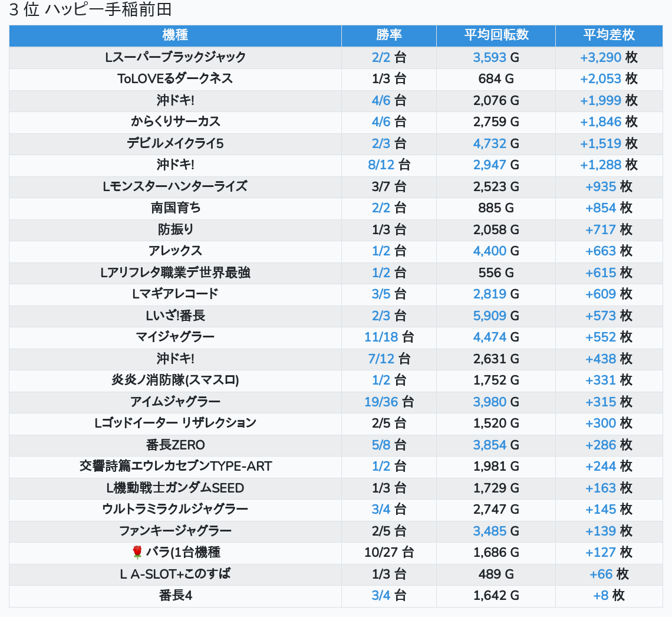Screen dimensions: 672x617
Task: Click the 勝率 column header
Action: (x=388, y=35)
